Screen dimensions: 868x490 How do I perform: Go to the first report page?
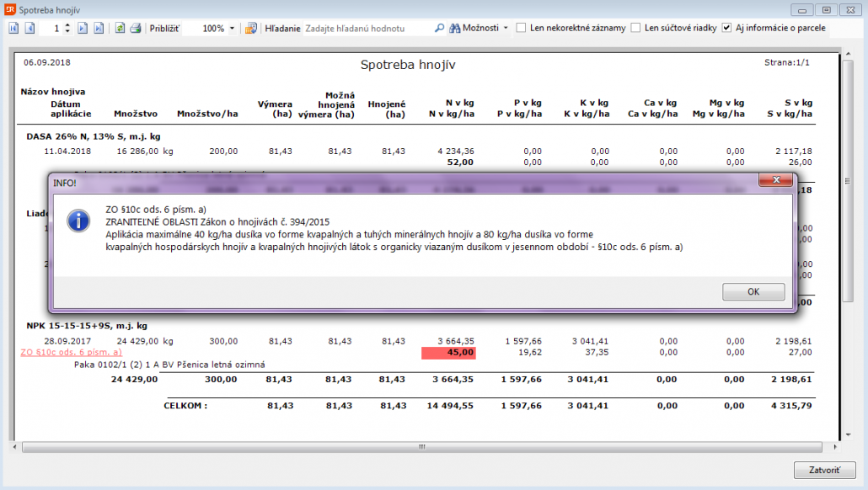click(x=13, y=29)
